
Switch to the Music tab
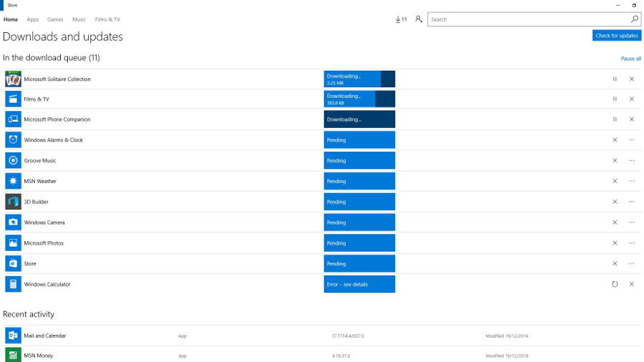point(79,19)
